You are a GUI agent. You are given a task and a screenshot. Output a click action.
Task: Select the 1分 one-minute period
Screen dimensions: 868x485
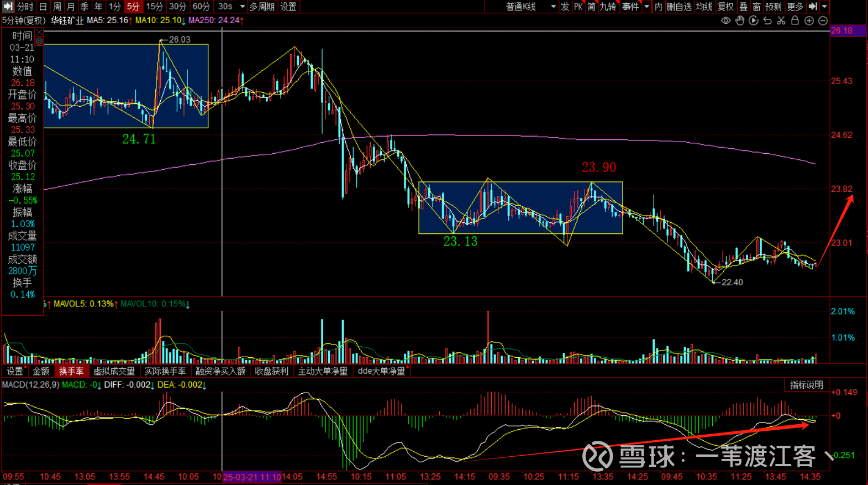click(x=115, y=7)
